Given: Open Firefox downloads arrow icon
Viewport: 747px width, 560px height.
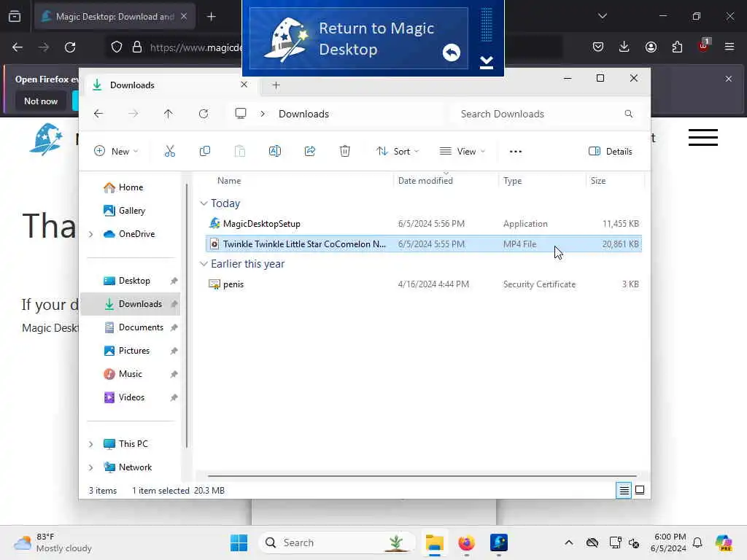Looking at the screenshot, I should 624,47.
